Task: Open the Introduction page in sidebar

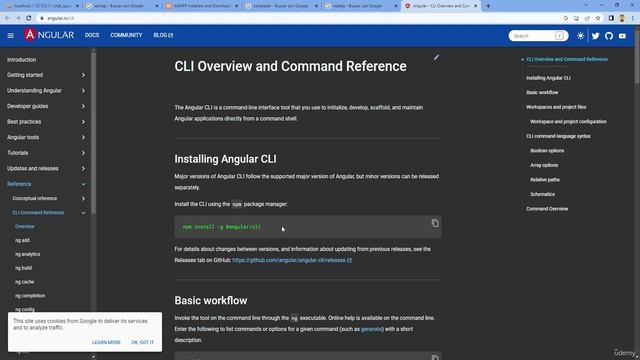Action: [x=22, y=60]
